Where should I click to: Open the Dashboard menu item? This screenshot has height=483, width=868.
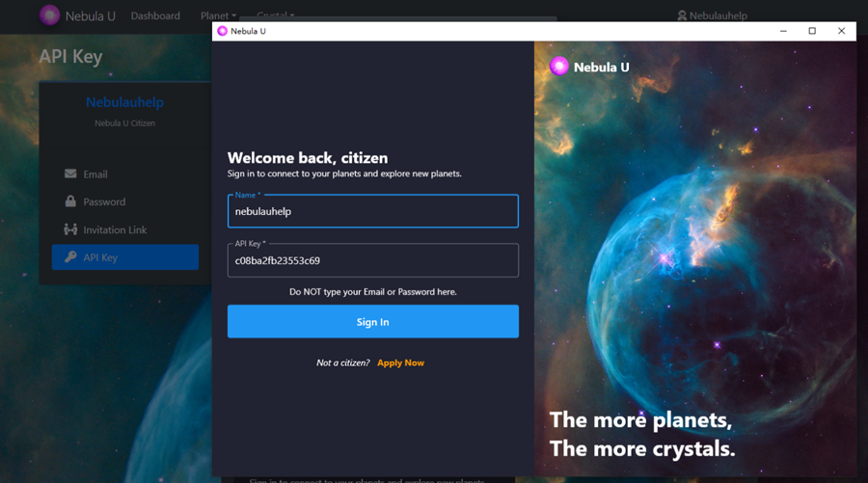coord(155,15)
